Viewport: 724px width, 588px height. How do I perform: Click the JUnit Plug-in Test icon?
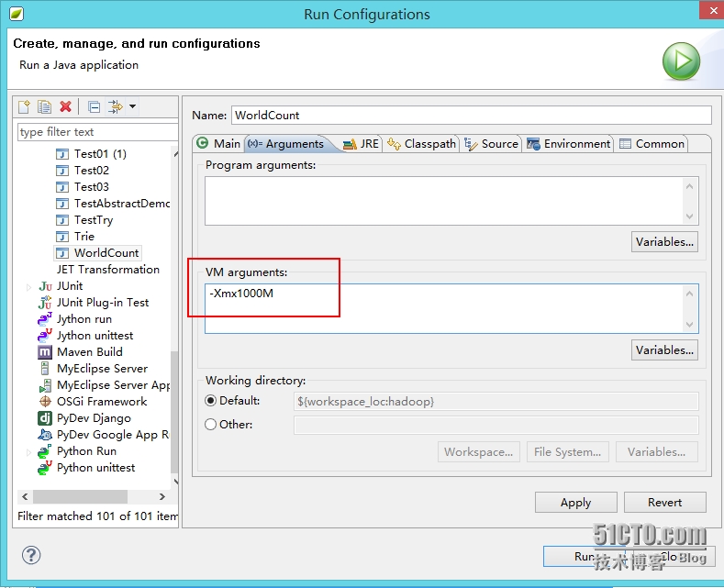click(x=45, y=303)
